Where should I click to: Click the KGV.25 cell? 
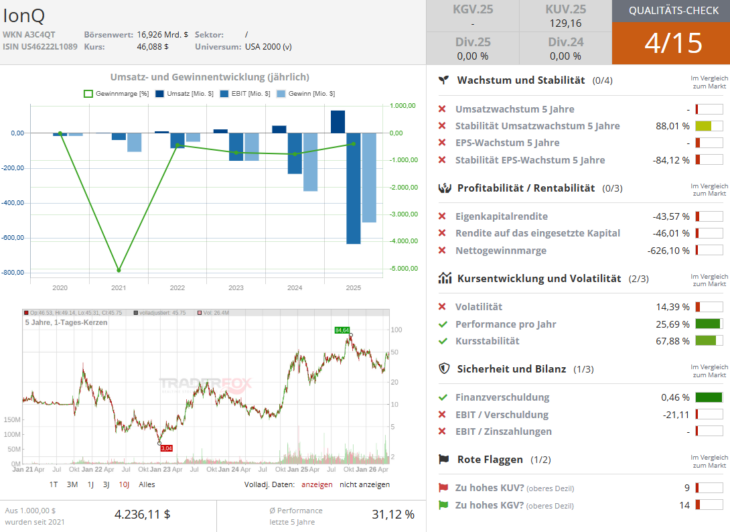coord(473,16)
